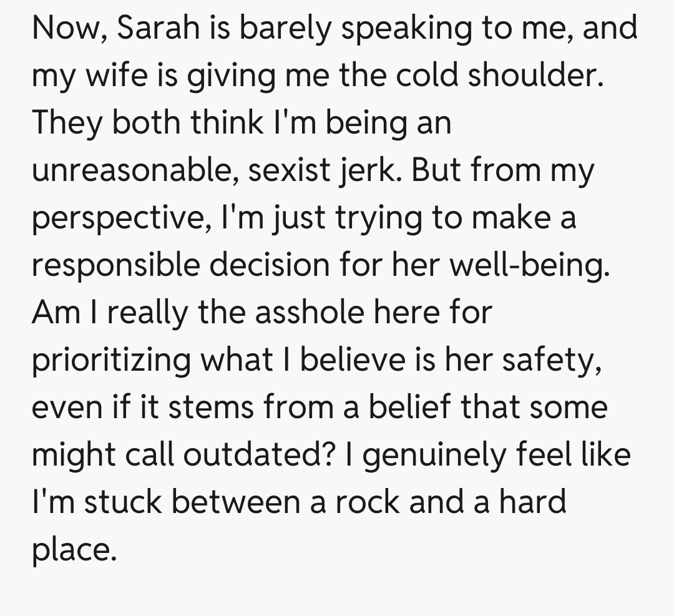Click the words "sexist jerk"
This screenshot has width=674, height=616.
(x=327, y=171)
